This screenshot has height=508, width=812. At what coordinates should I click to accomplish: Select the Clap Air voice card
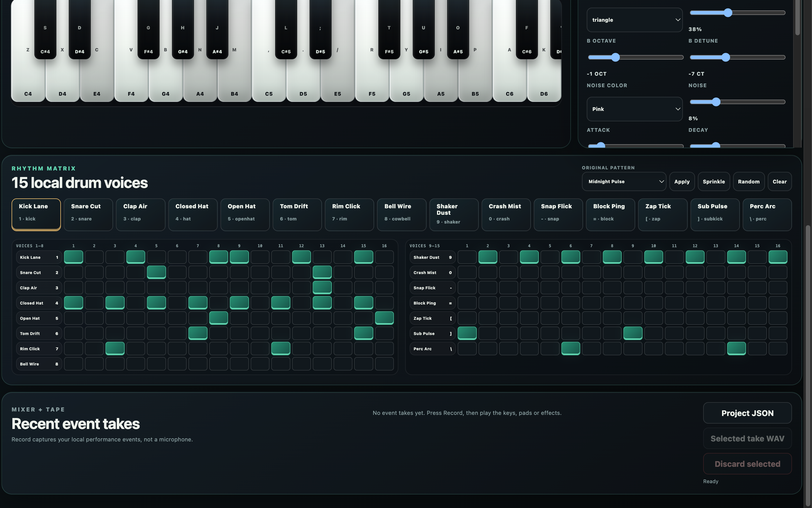141,214
